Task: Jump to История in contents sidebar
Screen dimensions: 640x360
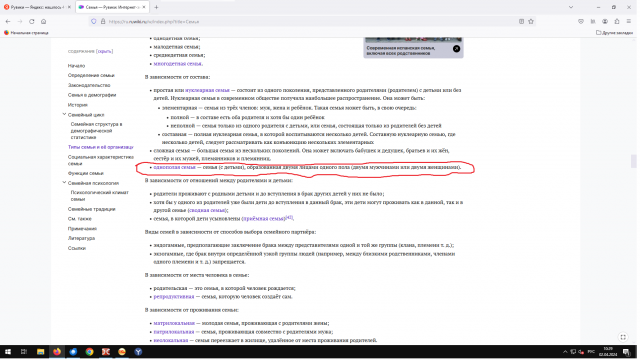Action: click(x=78, y=105)
